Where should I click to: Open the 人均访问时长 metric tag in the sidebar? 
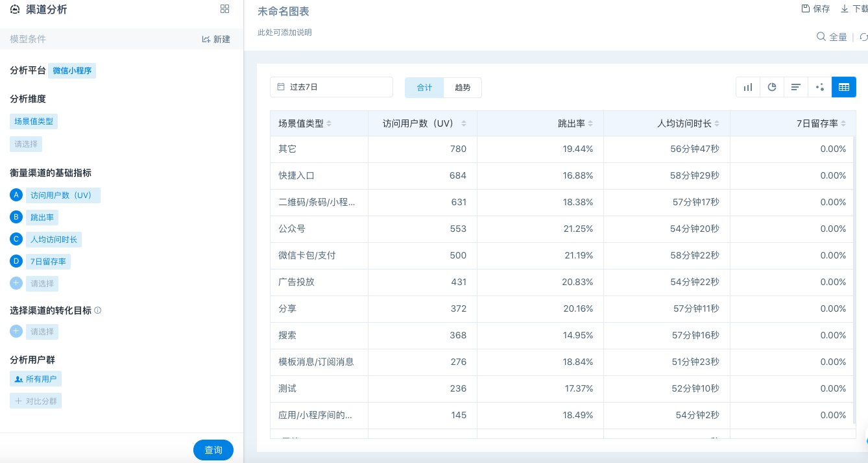[x=54, y=239]
